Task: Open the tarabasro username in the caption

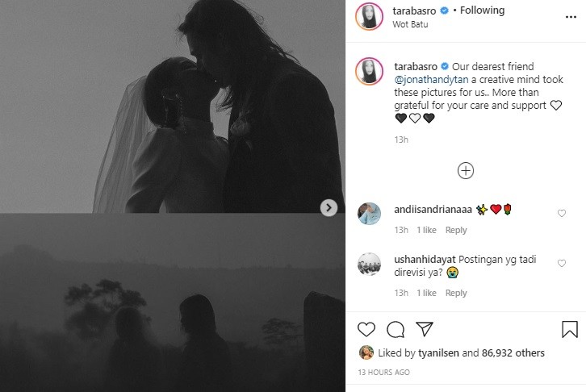Action: [x=416, y=66]
